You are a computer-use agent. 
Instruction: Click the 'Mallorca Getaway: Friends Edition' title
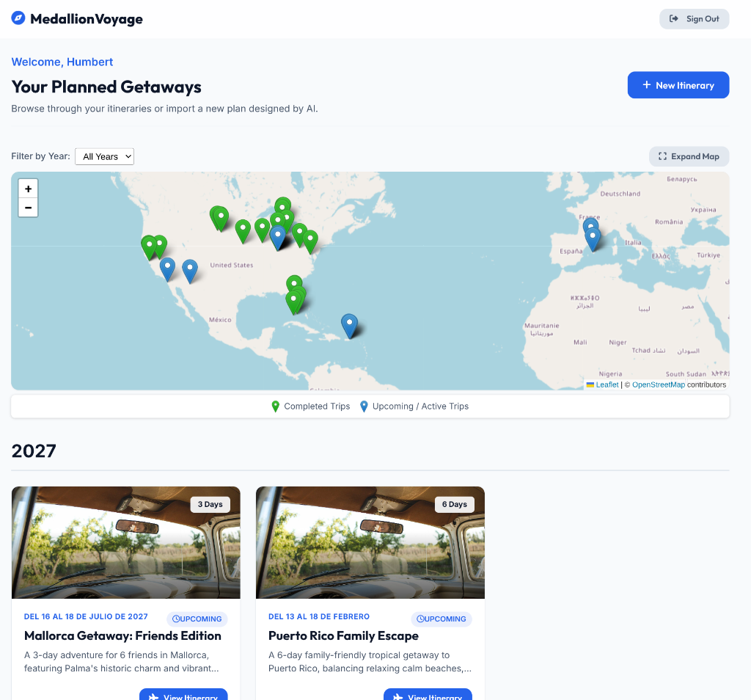click(x=122, y=636)
